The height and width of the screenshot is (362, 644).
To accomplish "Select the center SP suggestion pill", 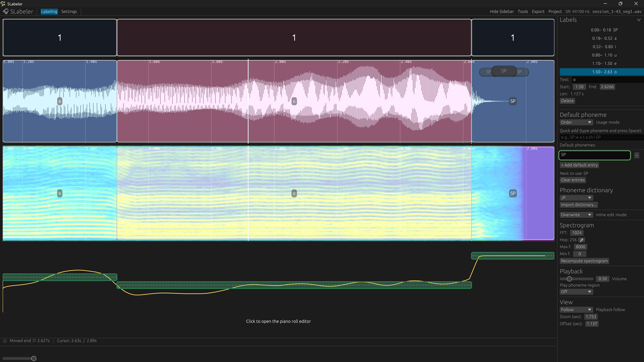I will (x=504, y=71).
